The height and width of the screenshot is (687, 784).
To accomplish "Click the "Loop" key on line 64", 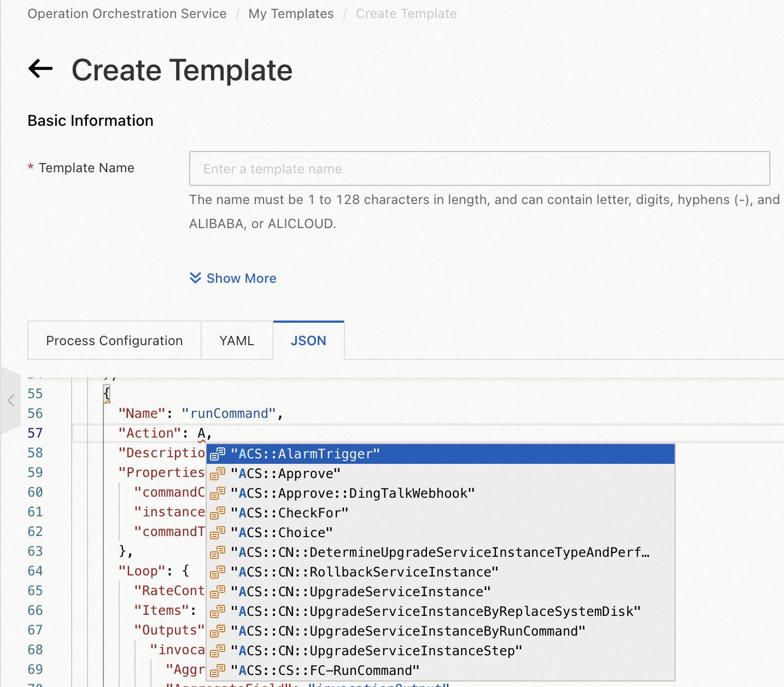I will click(x=142, y=571).
